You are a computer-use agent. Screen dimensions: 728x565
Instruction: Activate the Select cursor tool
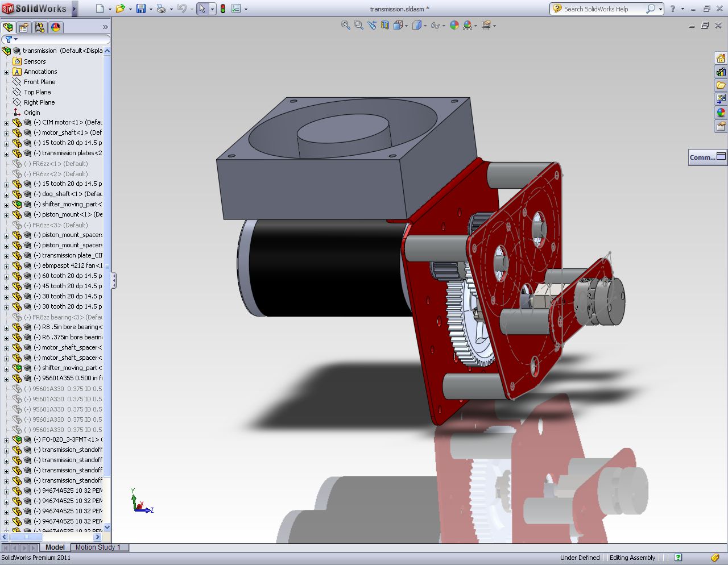202,9
